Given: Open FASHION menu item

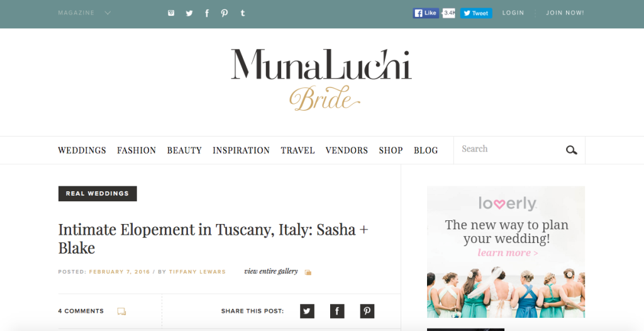Looking at the screenshot, I should 136,150.
